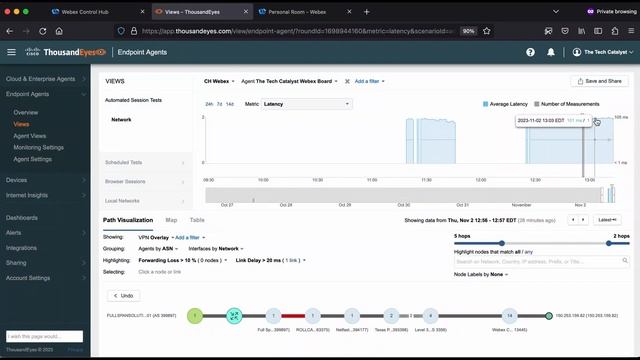Switch to the Map tab
This screenshot has width=640, height=360.
171,220
